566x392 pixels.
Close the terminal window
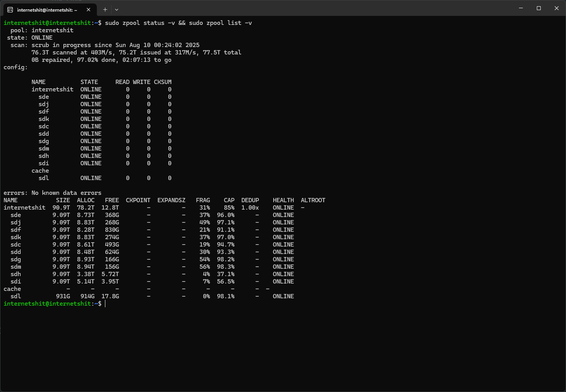557,8
